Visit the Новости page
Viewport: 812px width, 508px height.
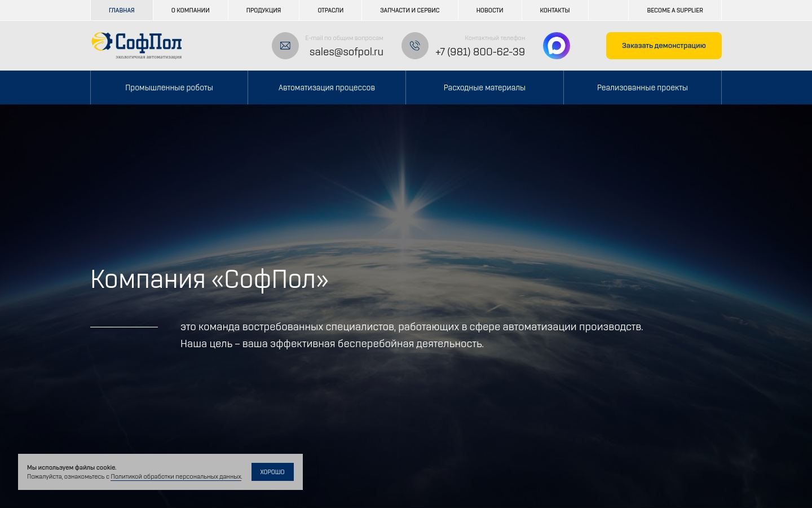tap(490, 10)
